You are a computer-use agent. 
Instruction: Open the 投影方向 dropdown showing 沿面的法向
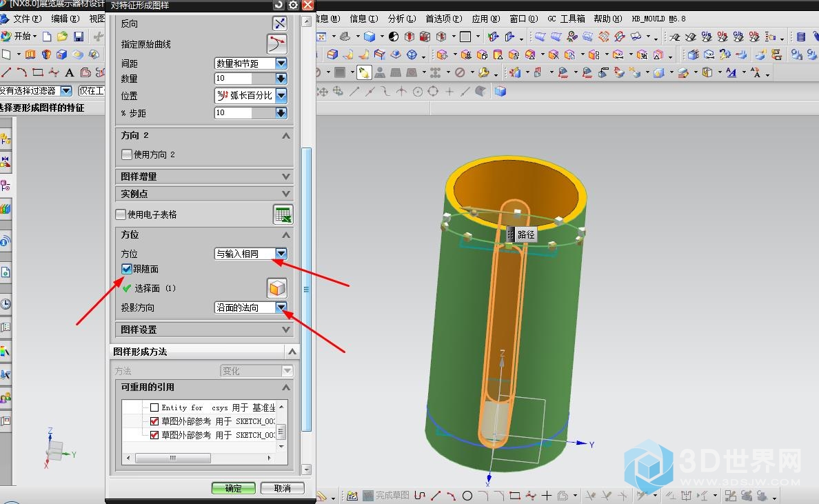coord(281,308)
